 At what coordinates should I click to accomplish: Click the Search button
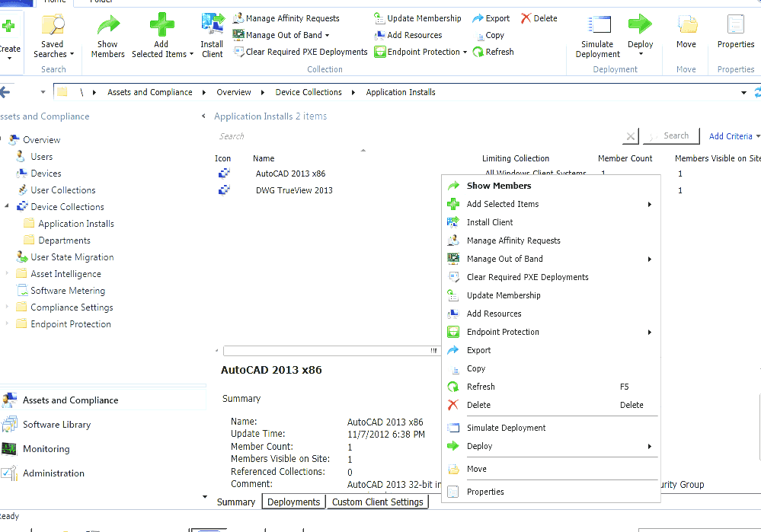click(x=671, y=135)
